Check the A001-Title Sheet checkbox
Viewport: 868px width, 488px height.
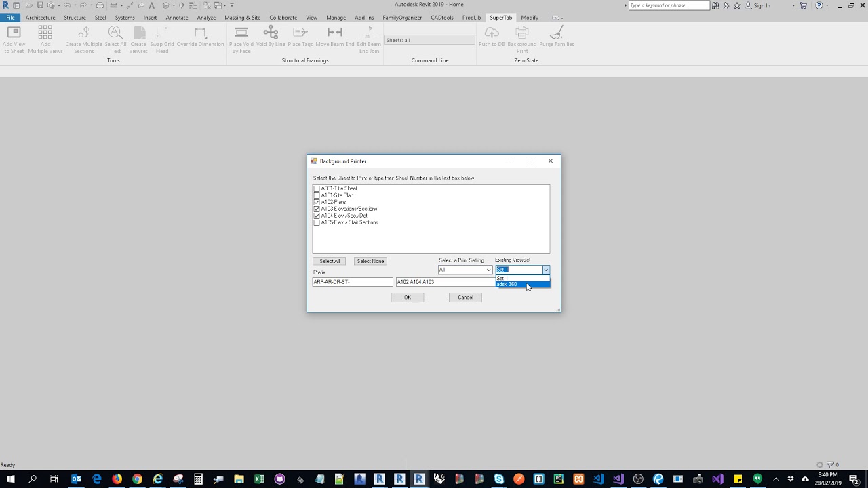(x=317, y=188)
